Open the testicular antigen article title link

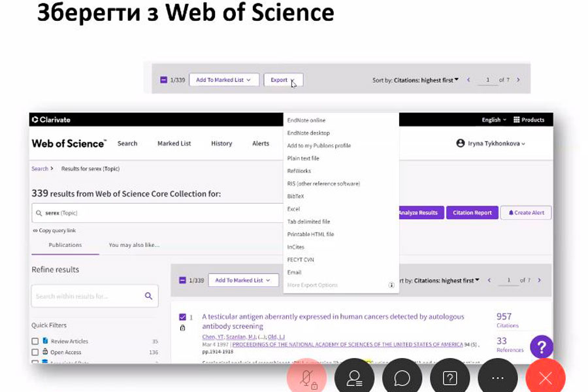coord(333,321)
